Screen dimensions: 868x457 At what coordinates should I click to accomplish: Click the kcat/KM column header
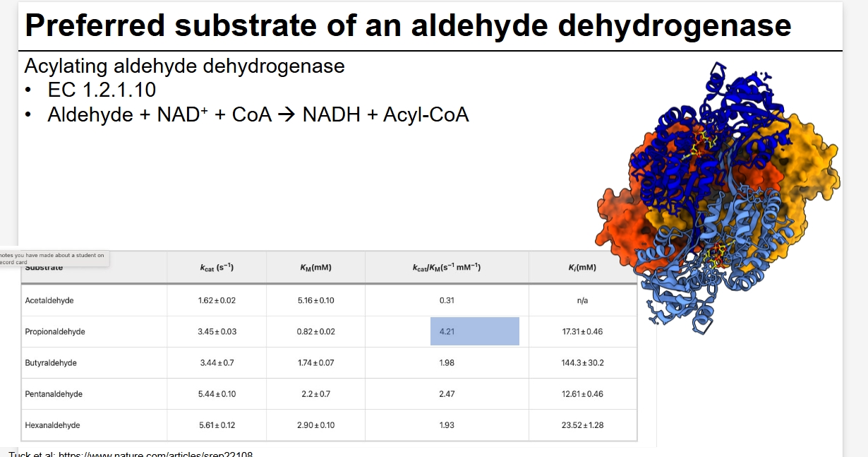tap(446, 268)
